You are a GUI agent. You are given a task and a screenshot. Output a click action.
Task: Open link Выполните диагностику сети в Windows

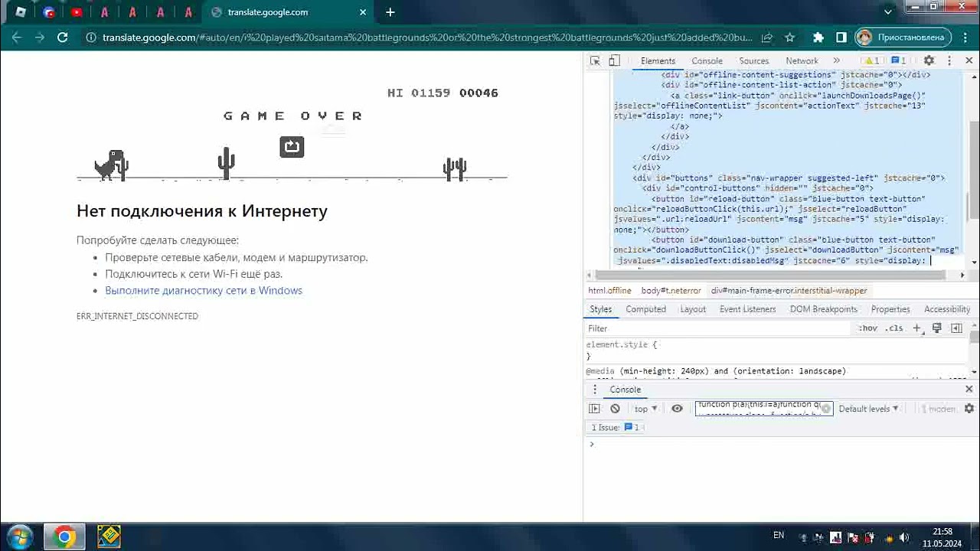tap(204, 290)
